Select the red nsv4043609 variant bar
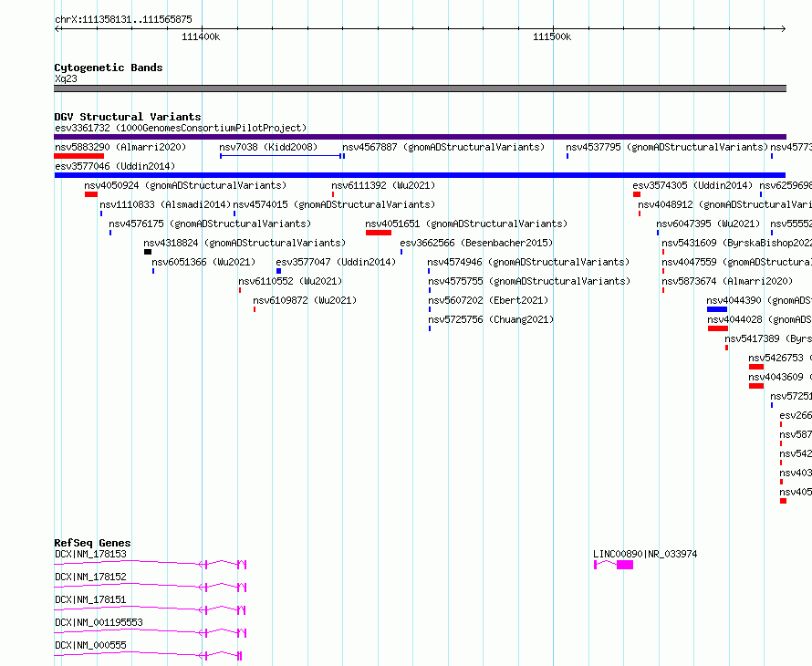 tap(756, 386)
